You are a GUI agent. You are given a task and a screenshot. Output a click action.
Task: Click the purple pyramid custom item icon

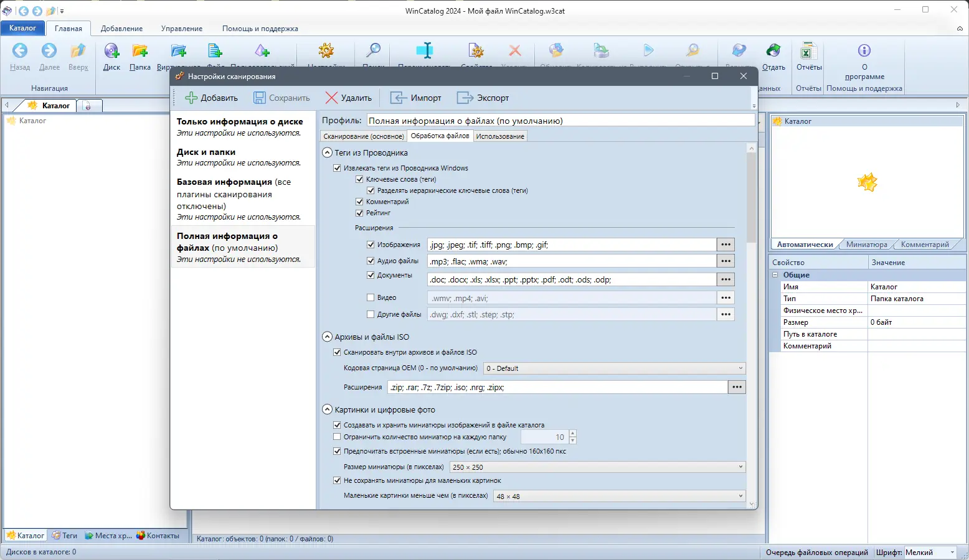tap(262, 51)
